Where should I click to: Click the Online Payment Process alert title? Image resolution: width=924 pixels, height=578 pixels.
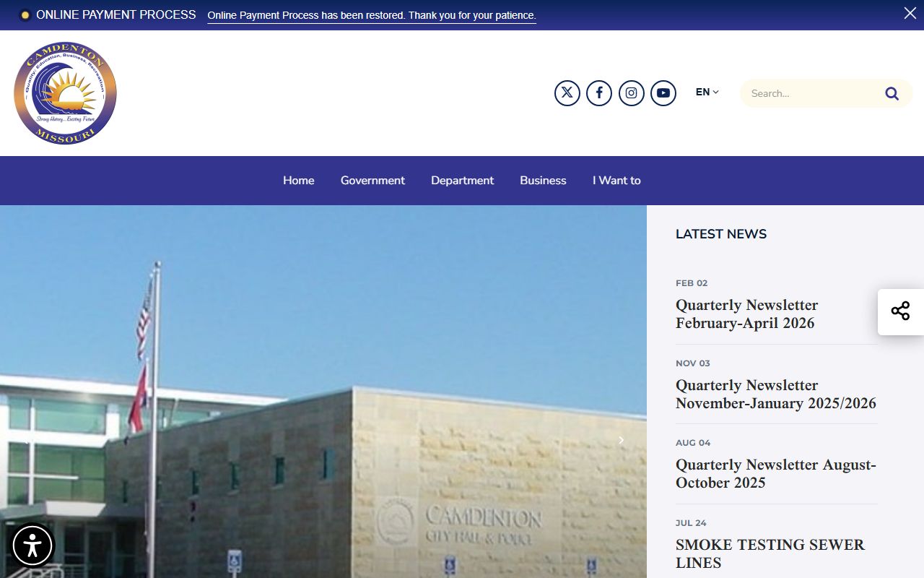[x=116, y=14]
